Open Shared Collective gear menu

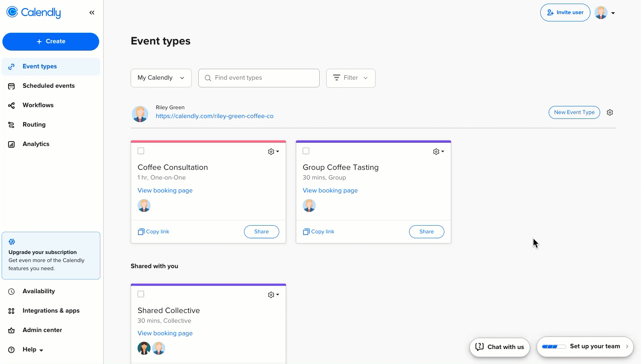pos(274,295)
